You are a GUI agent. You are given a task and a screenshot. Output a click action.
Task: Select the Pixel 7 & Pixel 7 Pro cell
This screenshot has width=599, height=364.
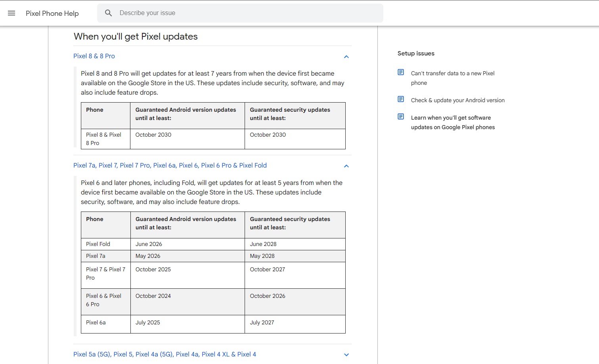coord(106,275)
